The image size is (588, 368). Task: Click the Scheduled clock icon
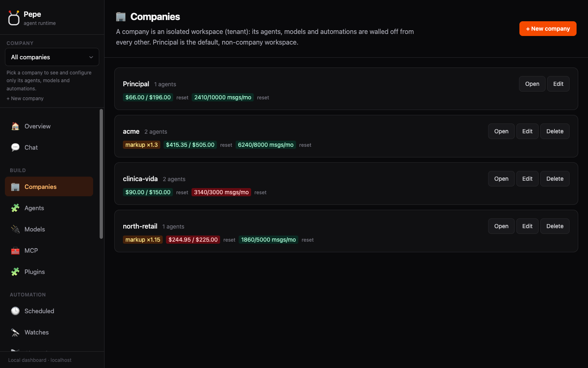click(15, 311)
